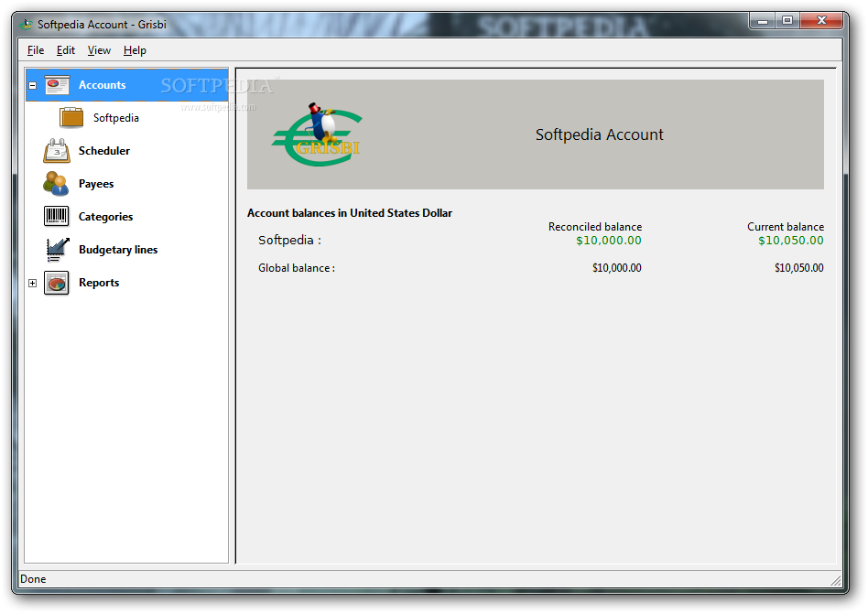This screenshot has width=868, height=613.
Task: Click the Scheduler calendar icon
Action: (x=57, y=151)
